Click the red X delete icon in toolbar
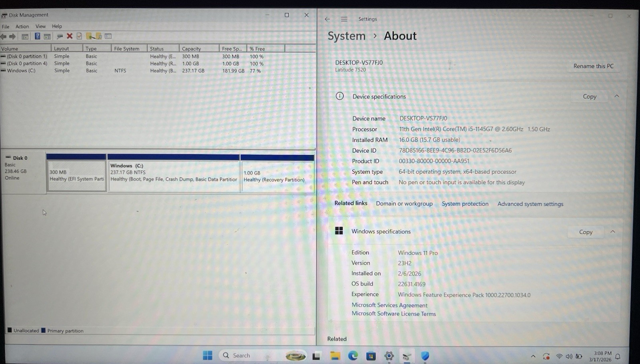The image size is (640, 364). [70, 36]
